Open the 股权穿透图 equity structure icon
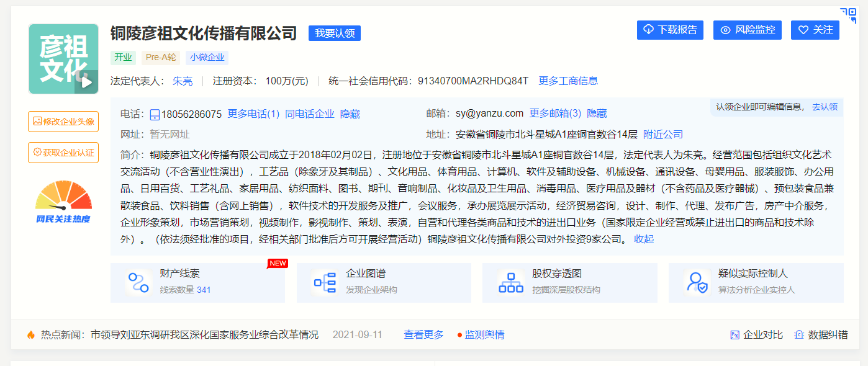 click(x=510, y=282)
